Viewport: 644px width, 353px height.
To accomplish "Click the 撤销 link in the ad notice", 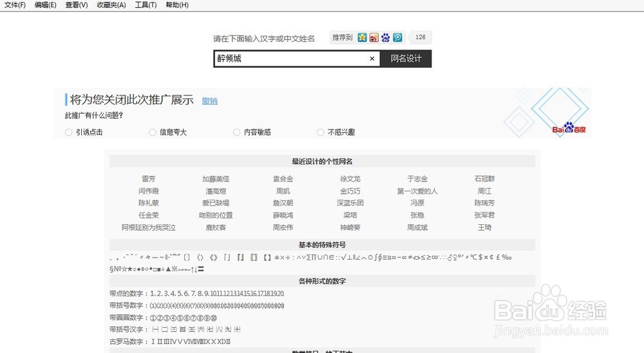I will click(210, 100).
